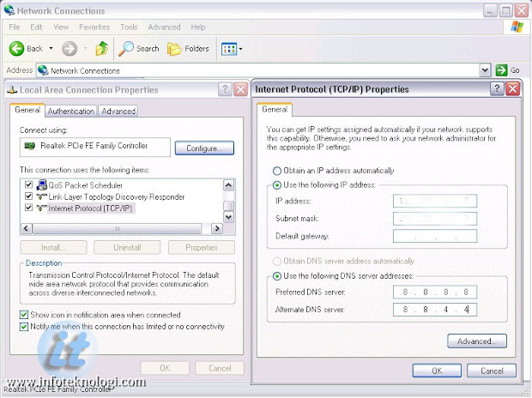Close the Local Area Connection Properties dialog
This screenshot has width=532, height=398.
click(x=241, y=89)
